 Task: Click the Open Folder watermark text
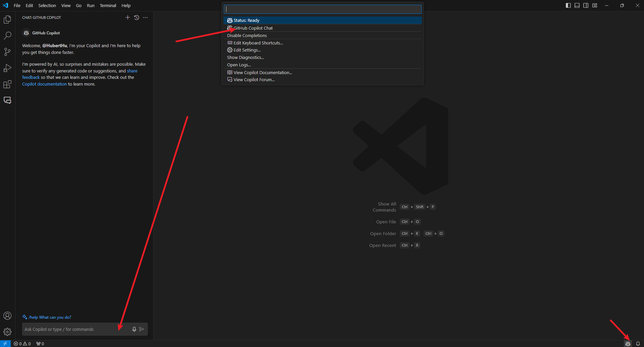383,233
